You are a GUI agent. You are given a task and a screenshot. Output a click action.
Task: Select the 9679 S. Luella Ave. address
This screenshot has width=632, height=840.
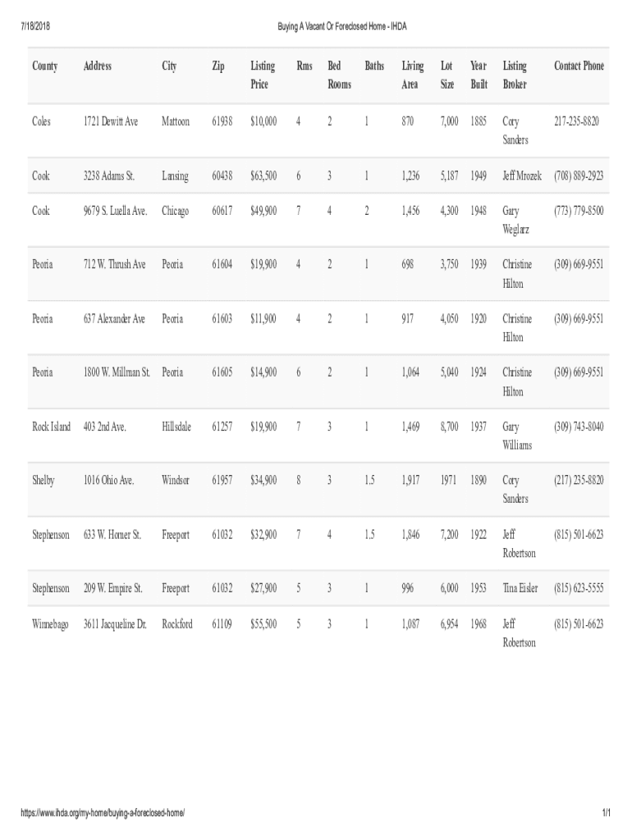coord(115,211)
